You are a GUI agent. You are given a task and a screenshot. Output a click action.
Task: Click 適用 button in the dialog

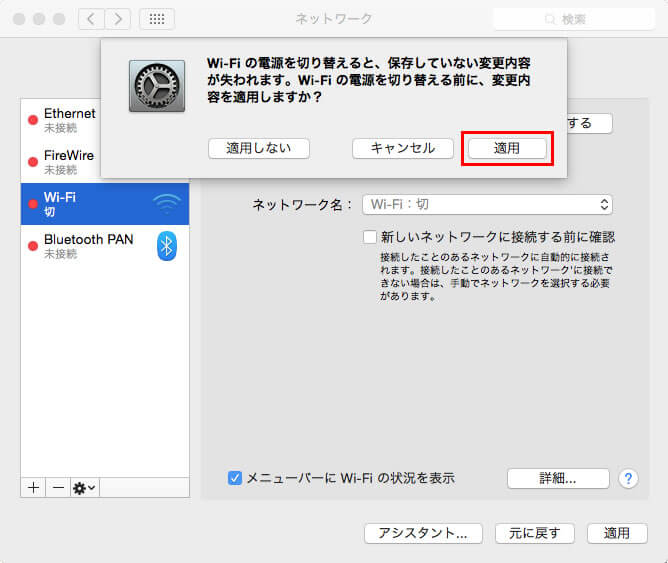pos(507,148)
